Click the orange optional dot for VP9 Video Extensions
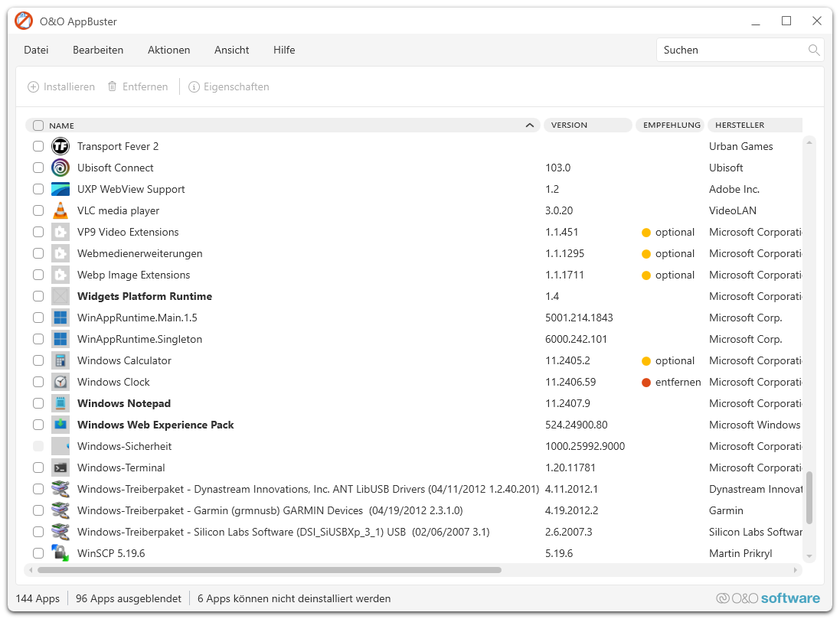The width and height of the screenshot is (840, 619). (646, 233)
